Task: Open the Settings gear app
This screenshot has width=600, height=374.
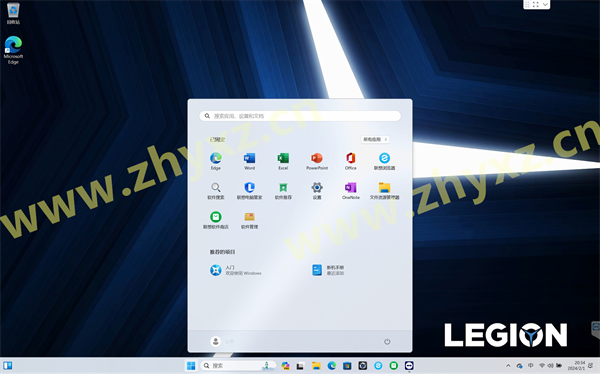Action: tap(317, 191)
